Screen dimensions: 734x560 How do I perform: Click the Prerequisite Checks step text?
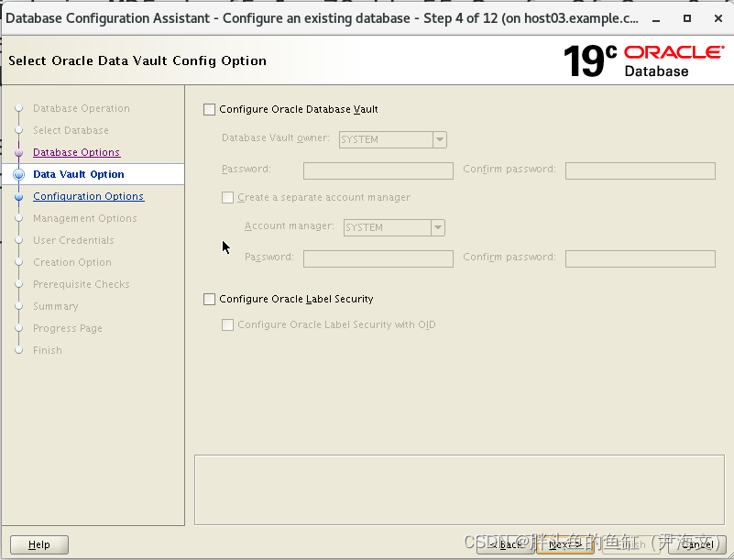(81, 284)
